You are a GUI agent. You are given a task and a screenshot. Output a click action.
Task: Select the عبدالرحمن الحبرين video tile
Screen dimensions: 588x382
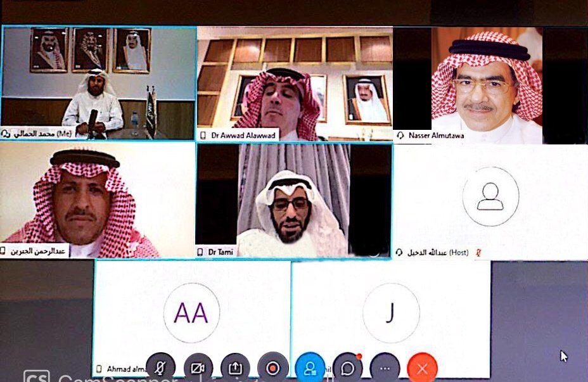98,200
